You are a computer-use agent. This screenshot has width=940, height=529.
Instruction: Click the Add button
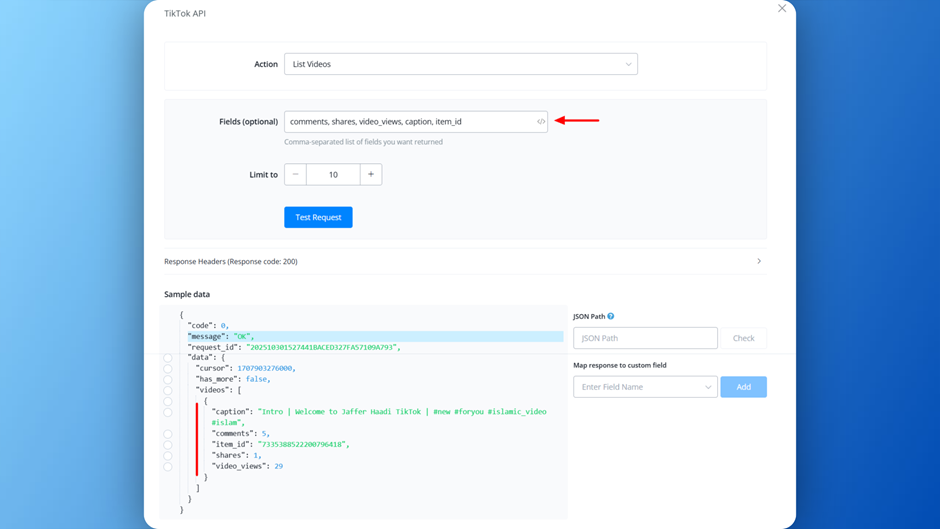(x=743, y=387)
